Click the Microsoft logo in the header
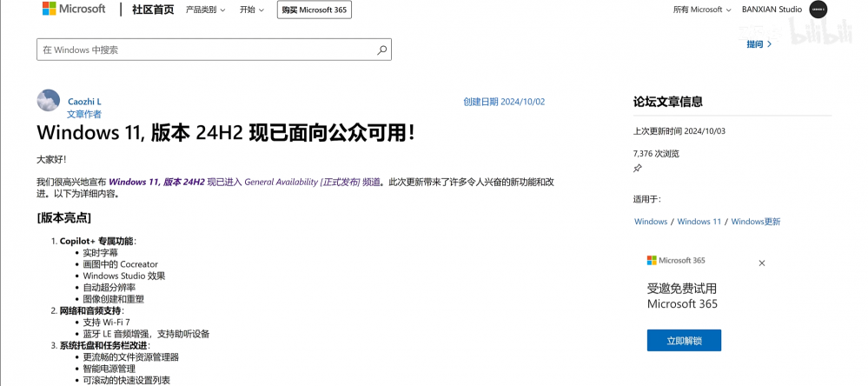Viewport: 868px width, 386px height. coord(74,9)
